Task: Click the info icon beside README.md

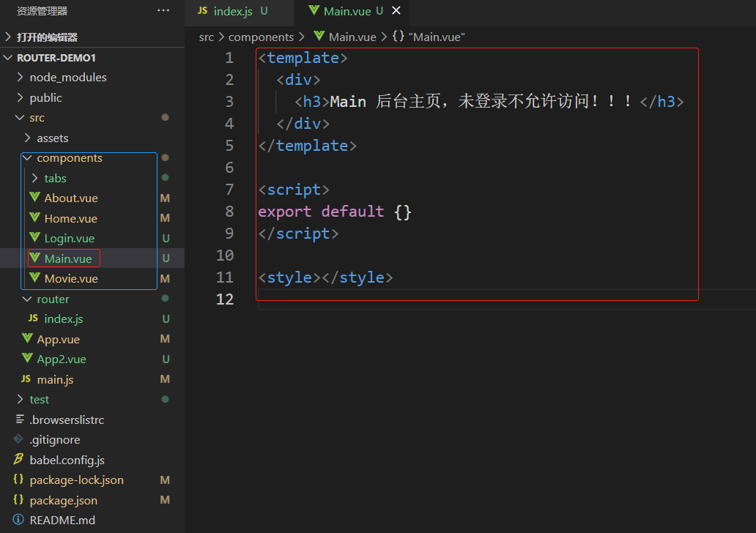Action: (x=18, y=520)
